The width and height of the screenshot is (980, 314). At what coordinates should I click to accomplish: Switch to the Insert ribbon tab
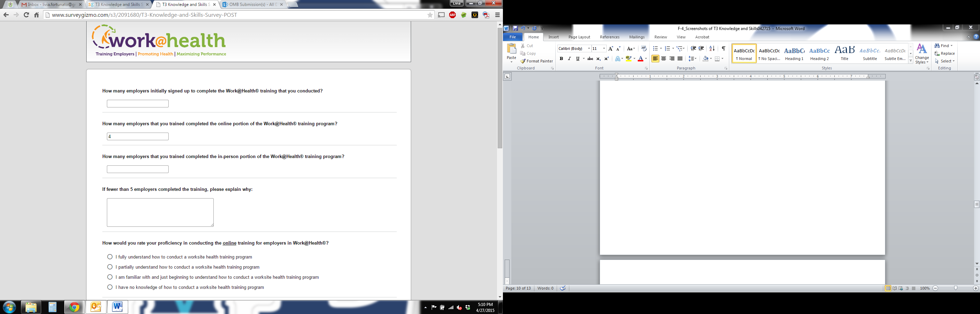pos(554,37)
